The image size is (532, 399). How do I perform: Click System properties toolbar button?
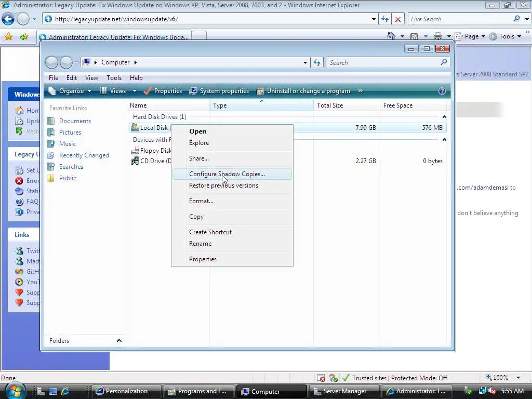pyautogui.click(x=219, y=91)
